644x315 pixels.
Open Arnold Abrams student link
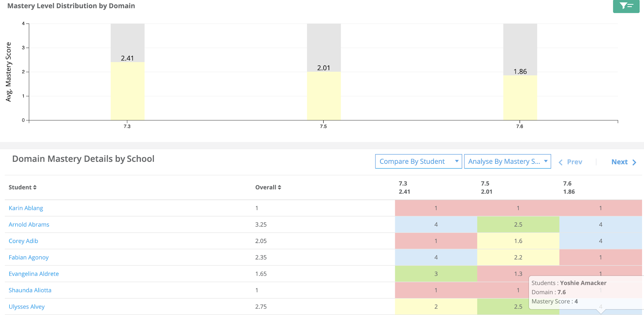[x=29, y=225]
